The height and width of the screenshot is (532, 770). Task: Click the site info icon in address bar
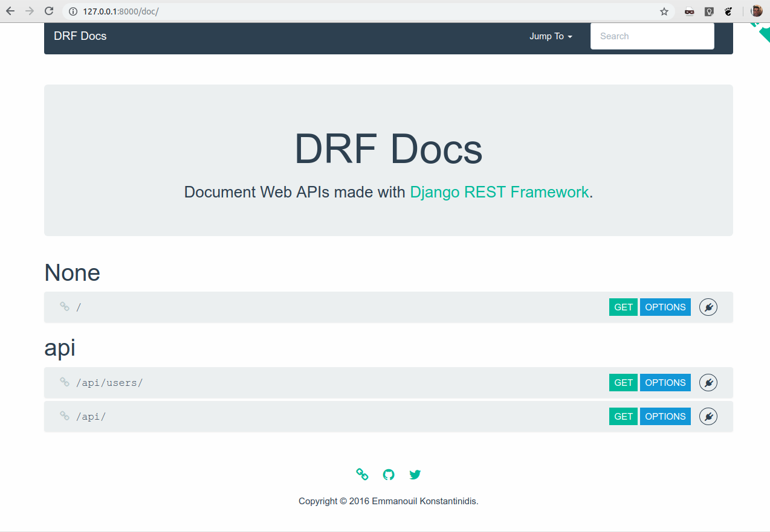point(73,11)
